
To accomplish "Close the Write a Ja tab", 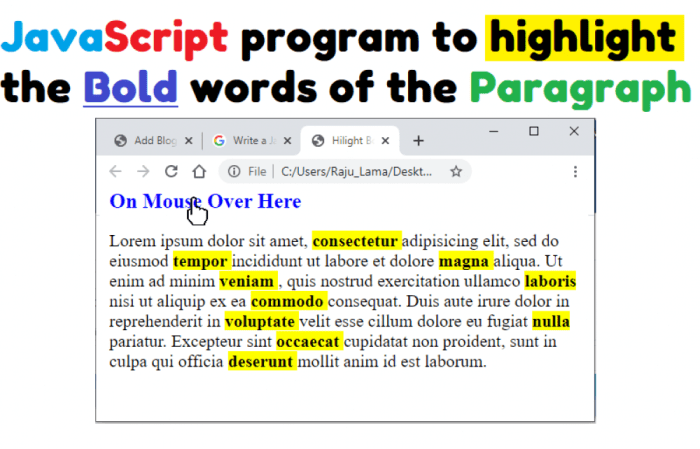I will [288, 141].
